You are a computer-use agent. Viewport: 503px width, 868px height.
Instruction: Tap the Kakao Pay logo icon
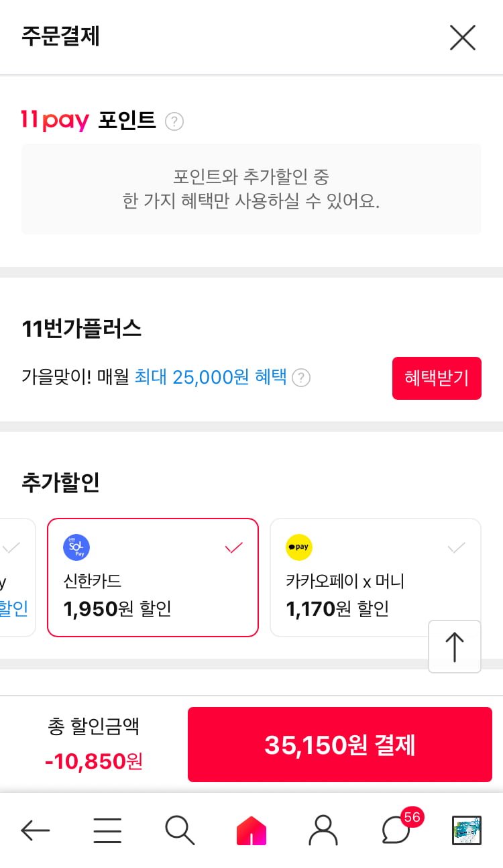pos(299,547)
